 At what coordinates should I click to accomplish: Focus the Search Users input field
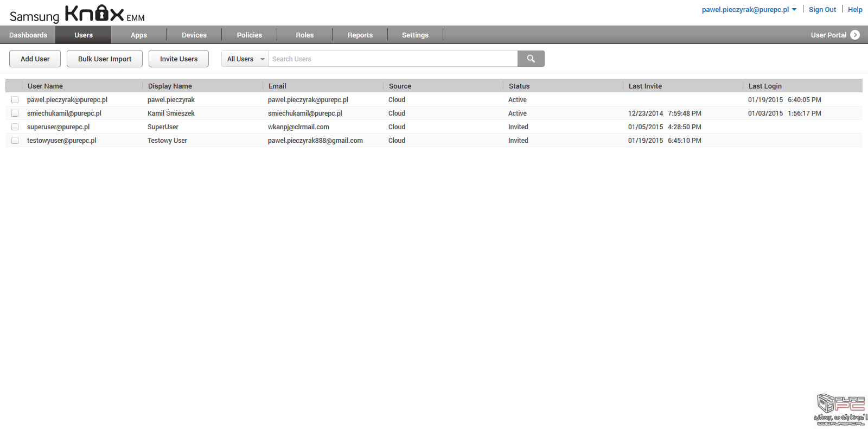pos(393,59)
